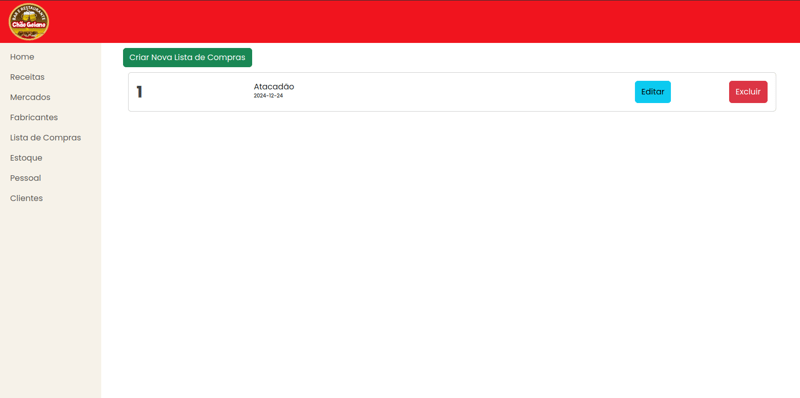
Task: Click the empty beige sidebar area below Clientes
Action: tap(51, 301)
